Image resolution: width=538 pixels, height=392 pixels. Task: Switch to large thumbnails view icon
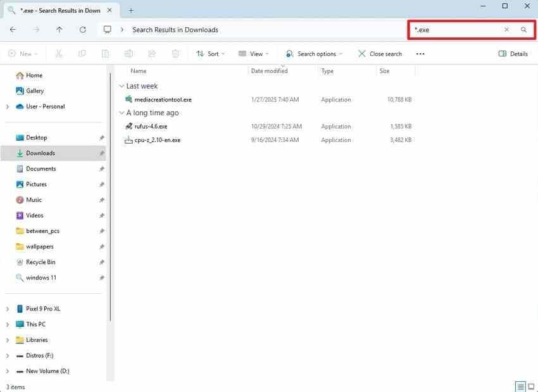click(x=532, y=387)
